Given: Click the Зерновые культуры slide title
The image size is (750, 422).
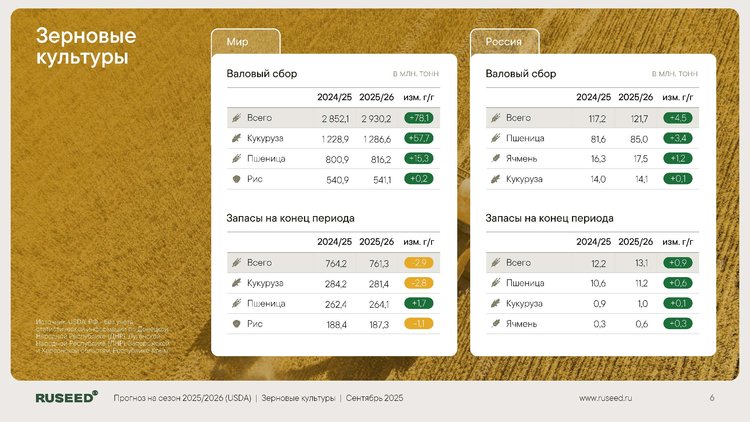Looking at the screenshot, I should [87, 47].
